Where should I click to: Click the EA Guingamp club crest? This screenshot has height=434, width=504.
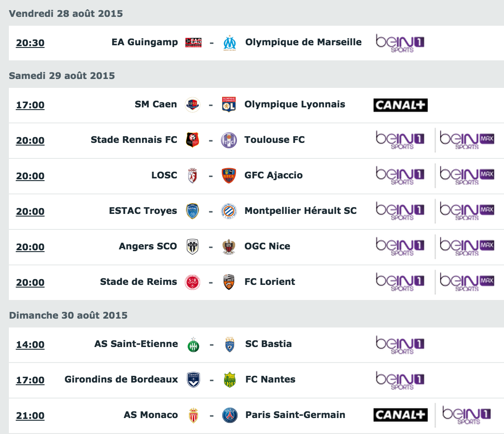193,43
